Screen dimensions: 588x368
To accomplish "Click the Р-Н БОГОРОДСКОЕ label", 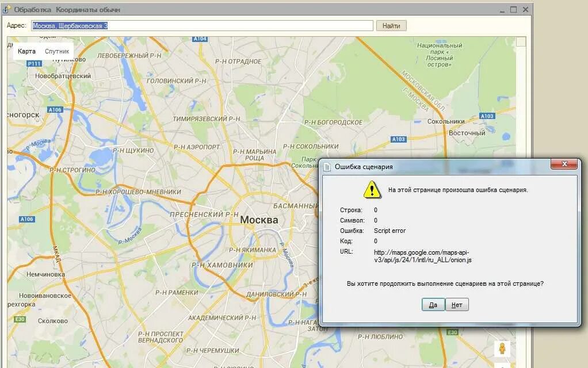I will point(333,122).
